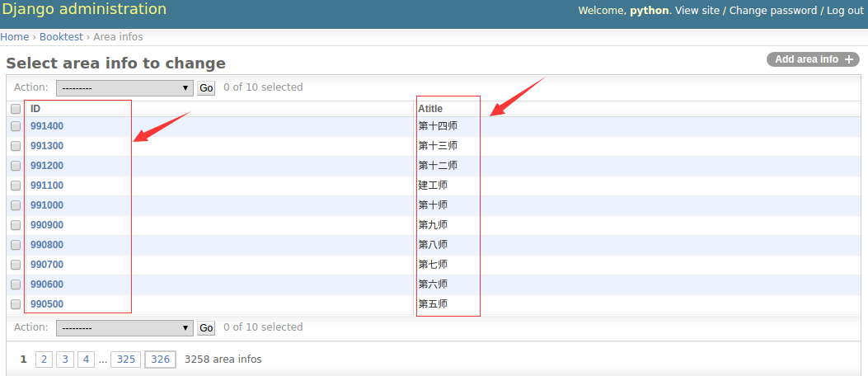This screenshot has width=868, height=376.
Task: Sort by the ID column header
Action: click(x=35, y=109)
